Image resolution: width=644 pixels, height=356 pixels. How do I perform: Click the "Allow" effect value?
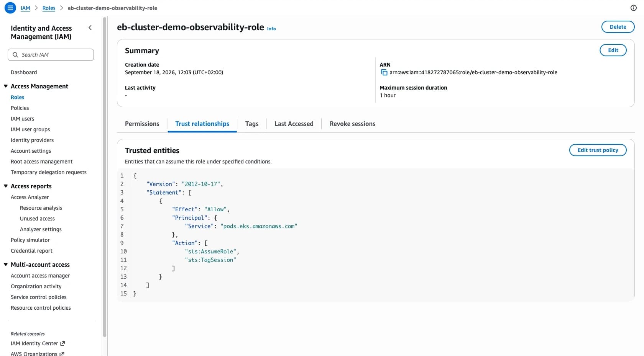pos(215,209)
